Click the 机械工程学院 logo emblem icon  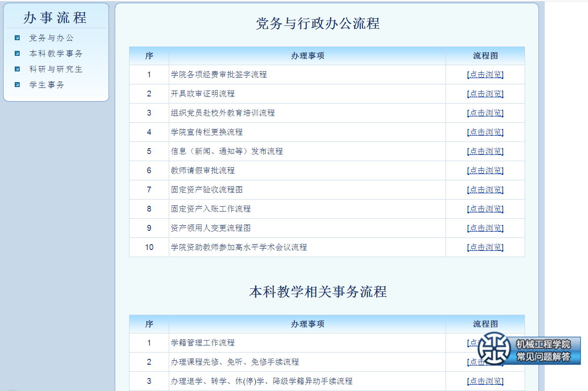(494, 349)
